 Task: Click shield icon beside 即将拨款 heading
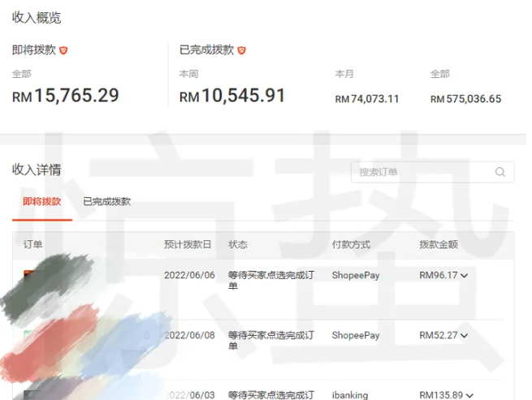(x=64, y=50)
